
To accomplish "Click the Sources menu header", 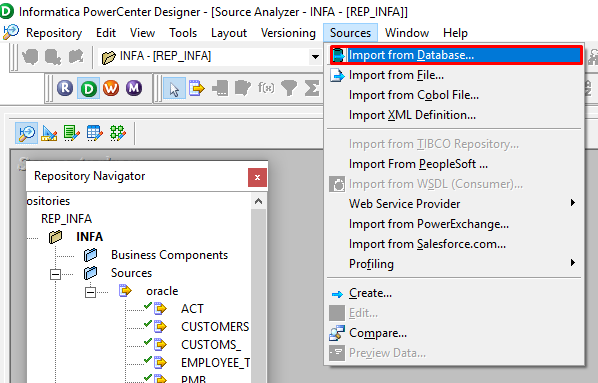I will [350, 33].
